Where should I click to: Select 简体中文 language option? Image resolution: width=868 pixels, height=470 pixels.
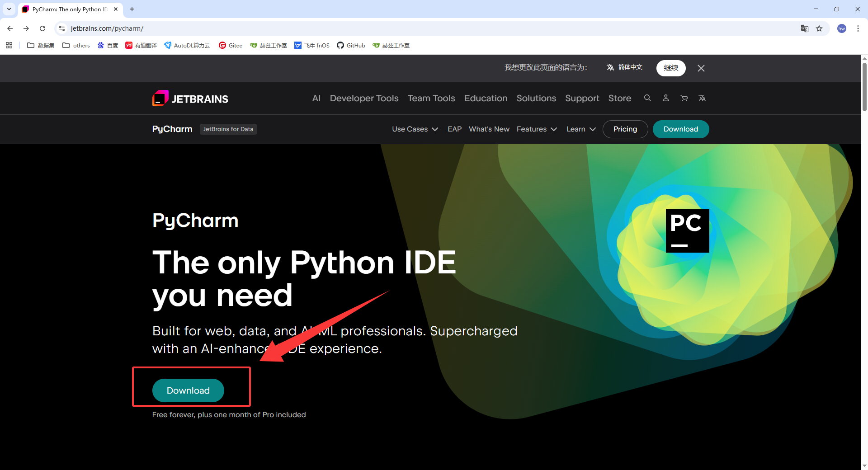[624, 67]
